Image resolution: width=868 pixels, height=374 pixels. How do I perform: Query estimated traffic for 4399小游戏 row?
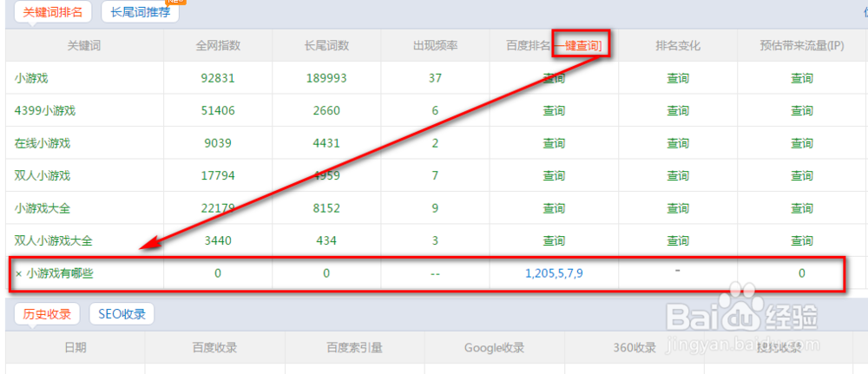click(801, 111)
